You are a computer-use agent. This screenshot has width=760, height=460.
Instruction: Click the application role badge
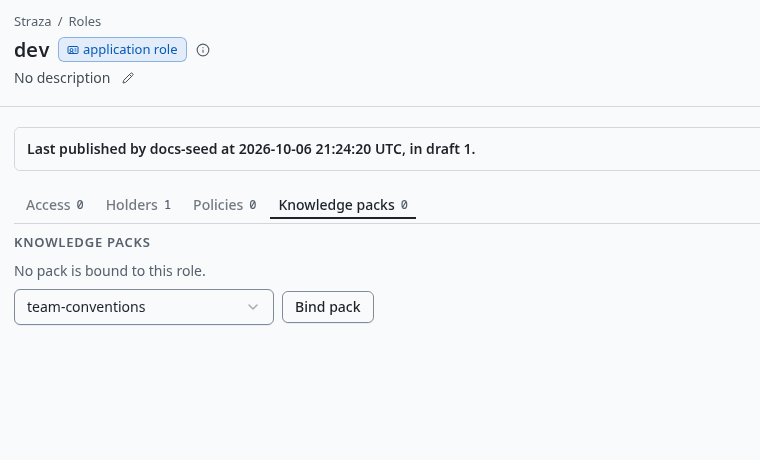[x=123, y=49]
